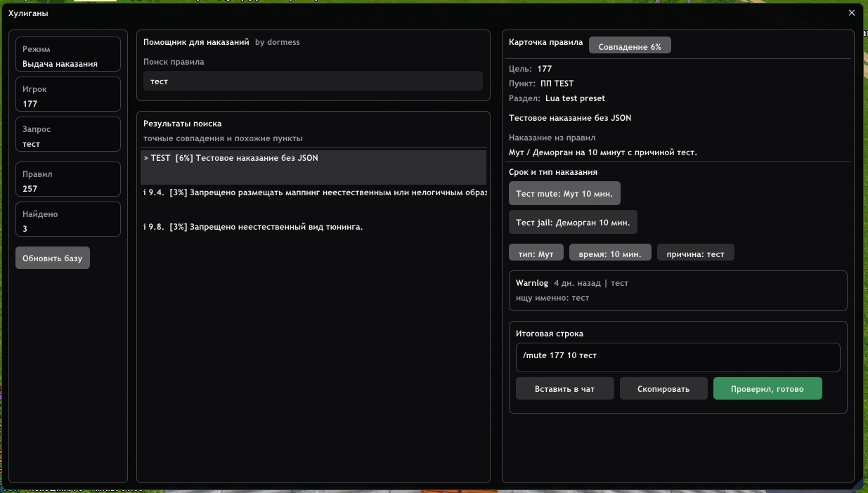868x493 pixels.
Task: Click the Вставить в чат button
Action: [x=565, y=388]
